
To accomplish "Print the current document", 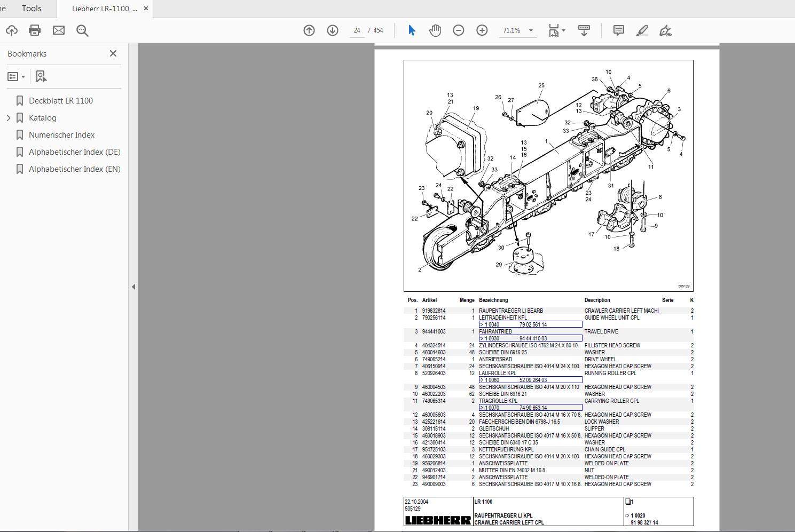I will (34, 30).
